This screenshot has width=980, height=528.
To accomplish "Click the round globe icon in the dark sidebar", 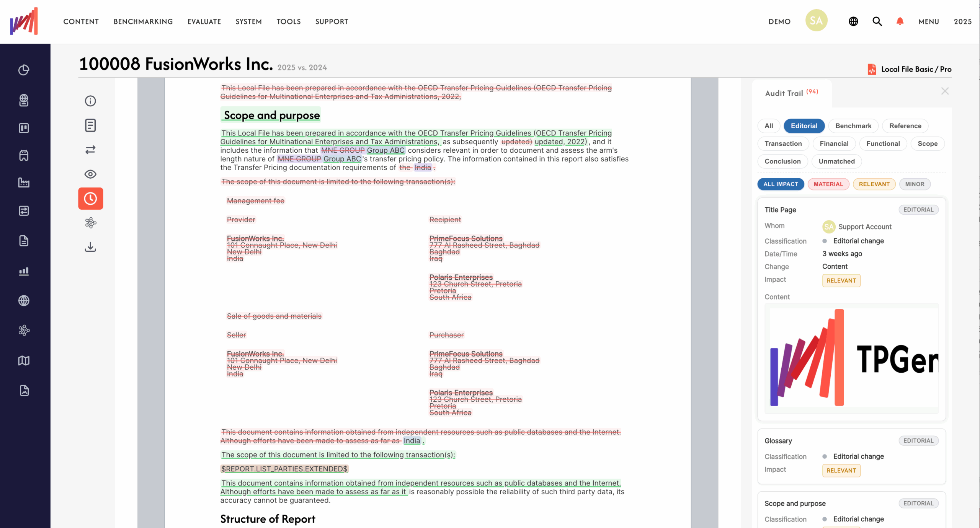I will coord(24,301).
